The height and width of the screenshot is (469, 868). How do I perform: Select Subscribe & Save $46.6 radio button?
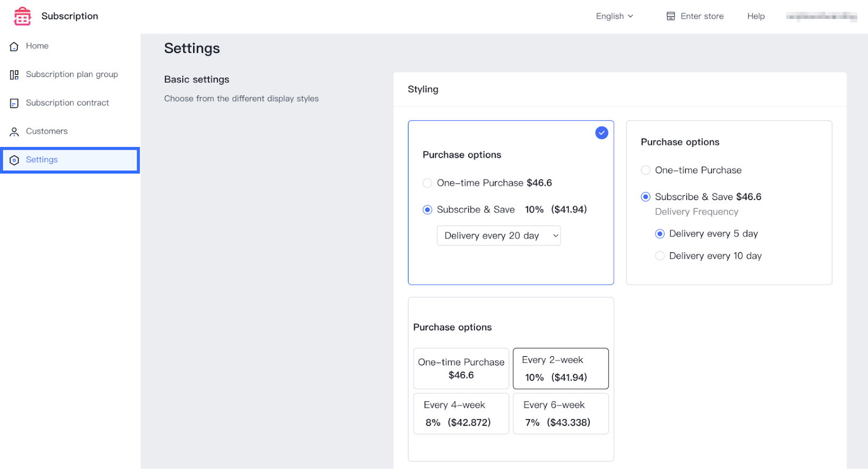646,197
